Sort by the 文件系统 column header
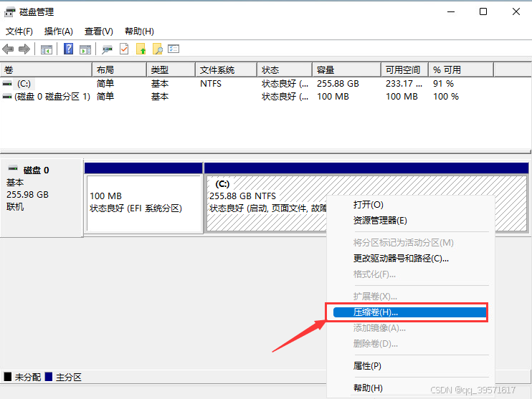Image resolution: width=532 pixels, height=399 pixels. pyautogui.click(x=227, y=69)
